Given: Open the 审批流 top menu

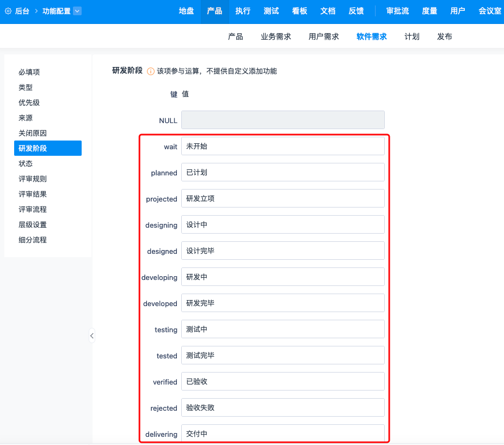Looking at the screenshot, I should point(398,11).
